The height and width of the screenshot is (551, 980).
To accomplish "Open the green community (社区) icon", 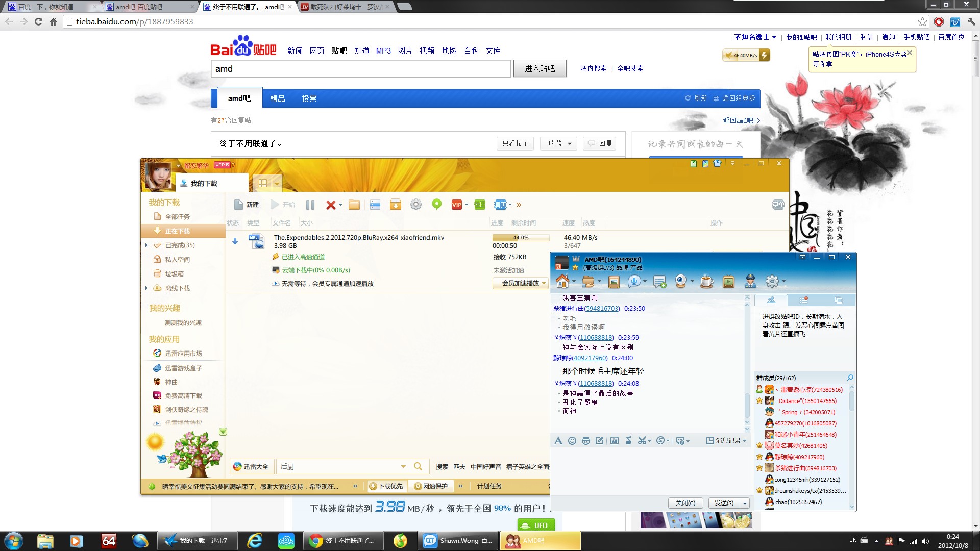I will [x=480, y=205].
